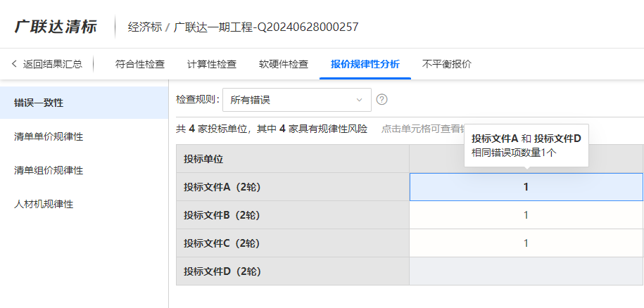This screenshot has width=644, height=308.
Task: Click the error count cell for 投标文件B
Action: [x=526, y=215]
